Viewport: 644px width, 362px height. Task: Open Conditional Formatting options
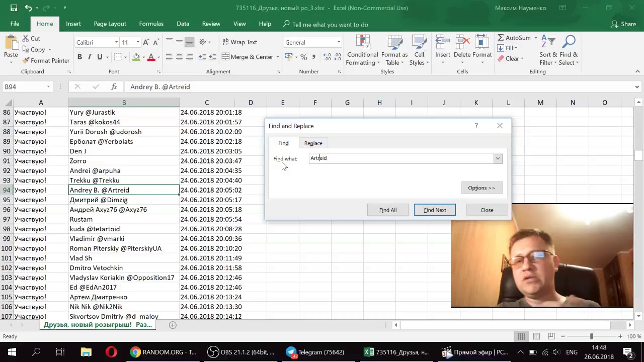tap(362, 50)
